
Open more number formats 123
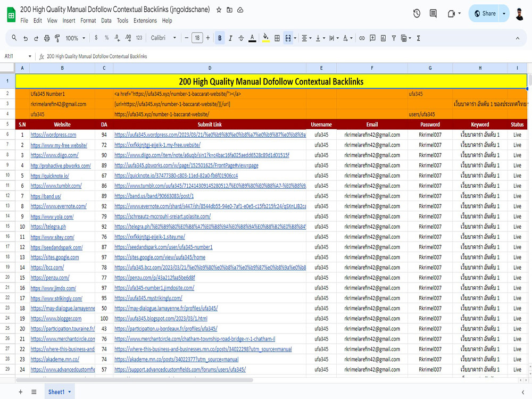139,38
